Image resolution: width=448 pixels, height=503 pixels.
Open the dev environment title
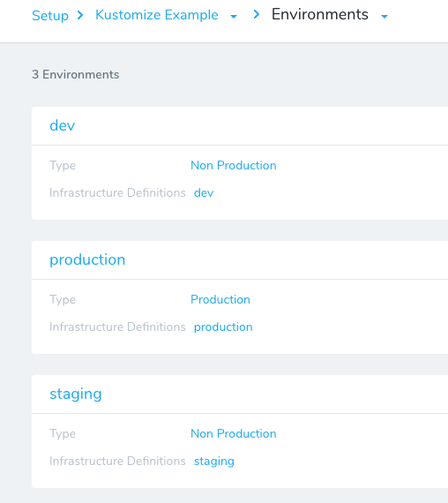63,125
